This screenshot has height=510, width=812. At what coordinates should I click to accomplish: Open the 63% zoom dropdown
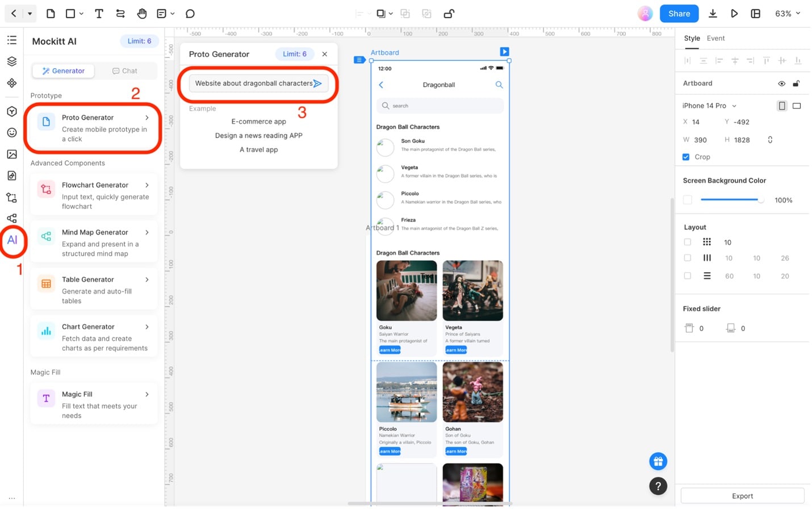tap(788, 14)
